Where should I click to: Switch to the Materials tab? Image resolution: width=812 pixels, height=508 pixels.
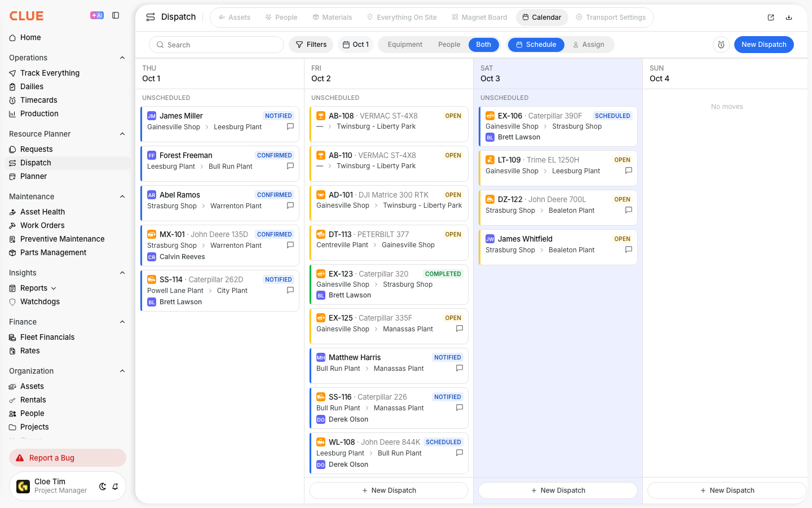[x=332, y=17]
